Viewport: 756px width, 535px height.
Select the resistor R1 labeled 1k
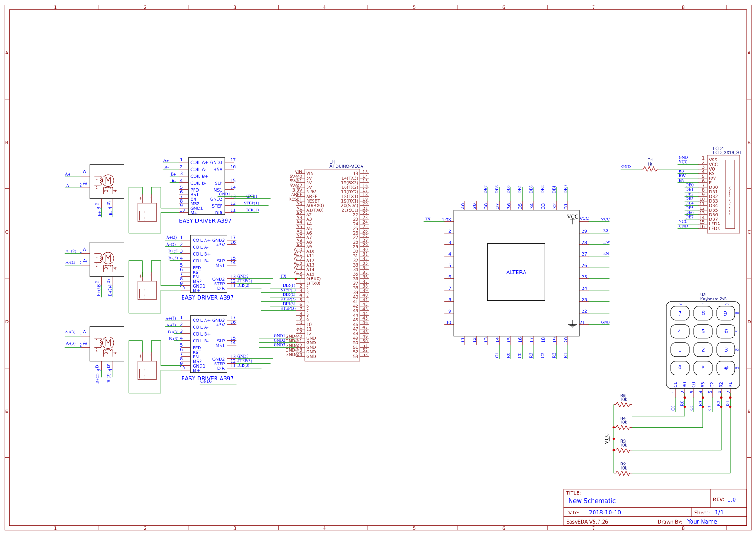pyautogui.click(x=651, y=168)
